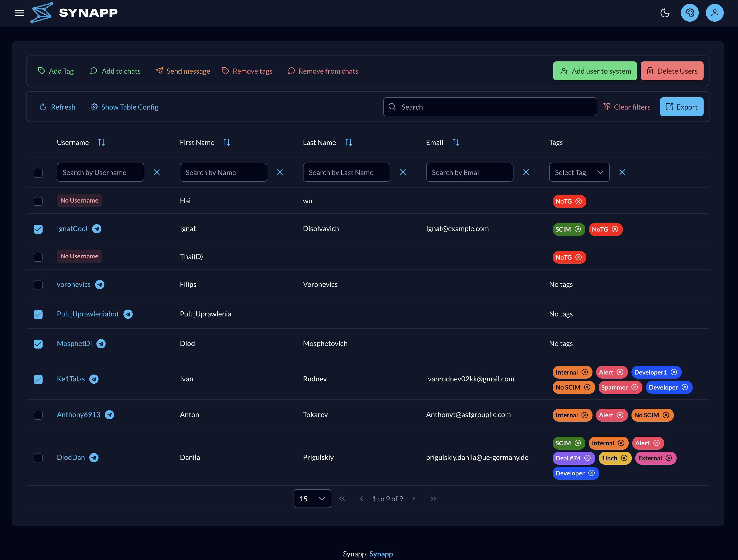
Task: Go to the previous page of results
Action: (362, 499)
